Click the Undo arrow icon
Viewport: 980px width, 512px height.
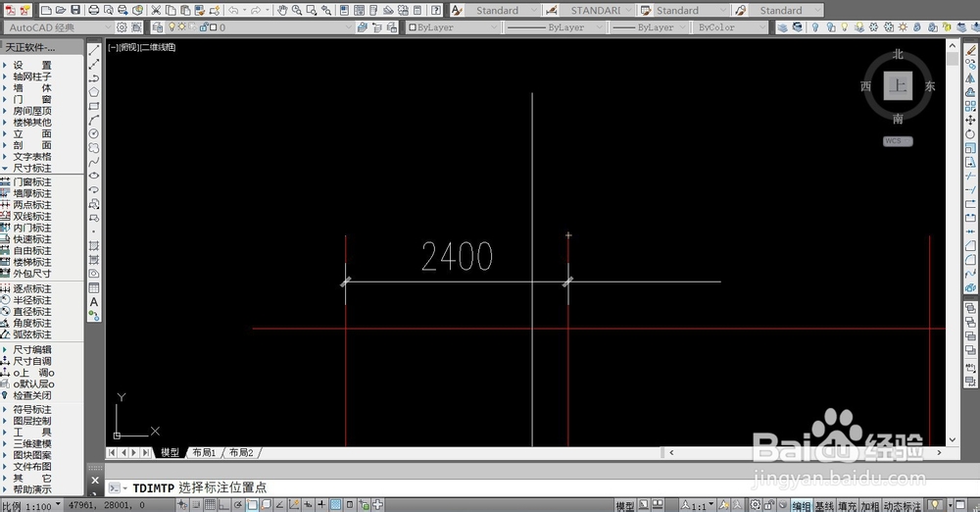233,10
